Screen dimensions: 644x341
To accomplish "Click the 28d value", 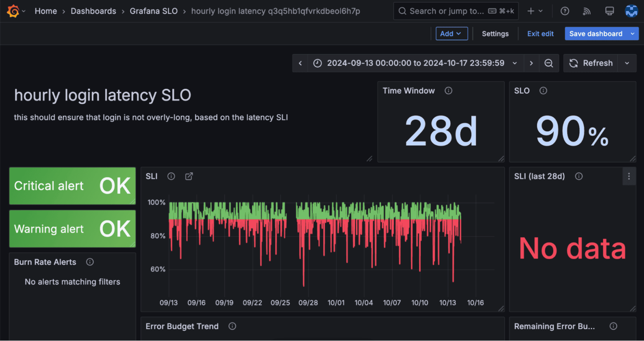I will pos(441,131).
